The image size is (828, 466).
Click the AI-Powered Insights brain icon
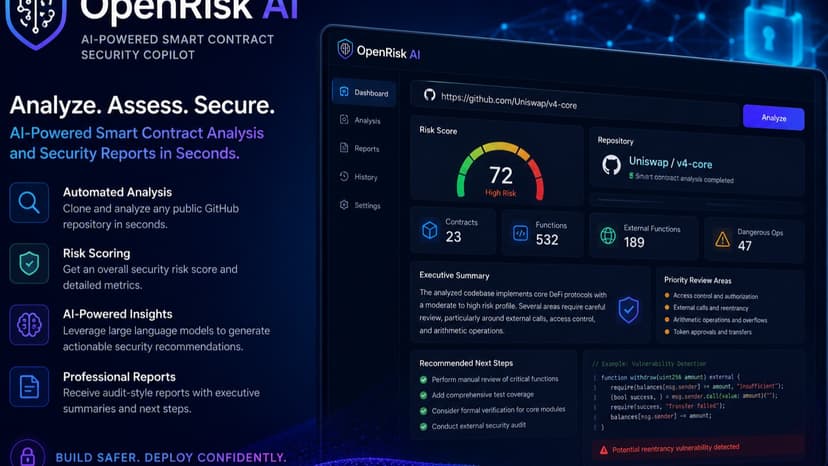click(29, 324)
